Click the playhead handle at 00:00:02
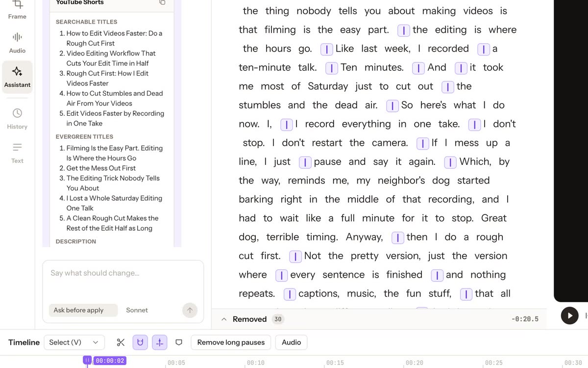This screenshot has height=368, width=588. coord(87,361)
